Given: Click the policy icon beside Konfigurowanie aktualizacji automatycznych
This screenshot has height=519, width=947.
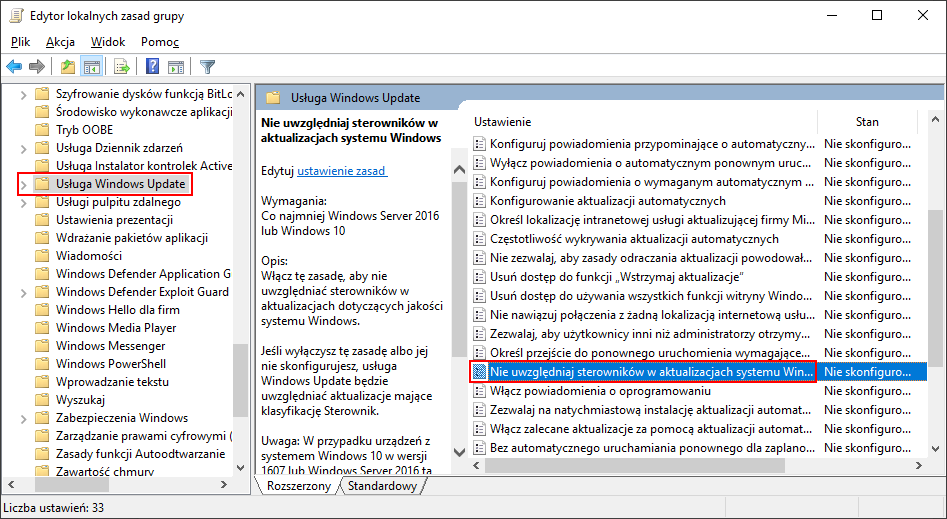Looking at the screenshot, I should [x=479, y=201].
